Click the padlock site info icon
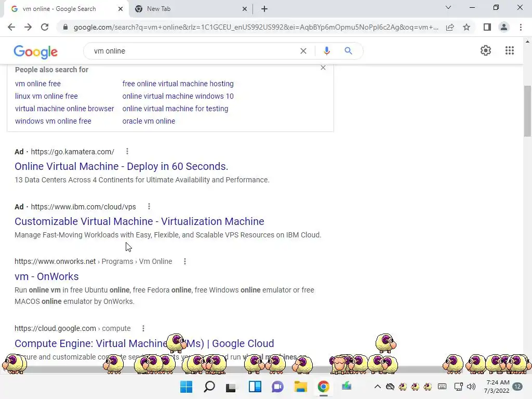 click(65, 27)
